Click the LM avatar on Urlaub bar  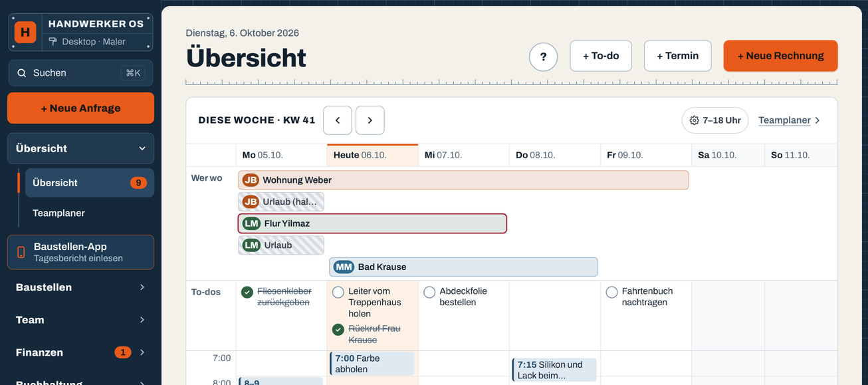point(251,245)
